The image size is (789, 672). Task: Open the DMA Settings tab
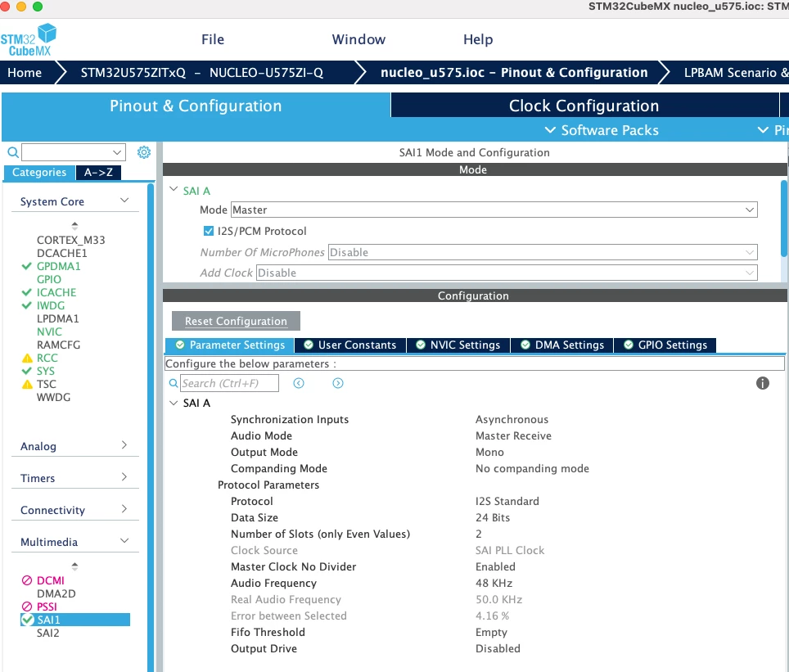(562, 345)
